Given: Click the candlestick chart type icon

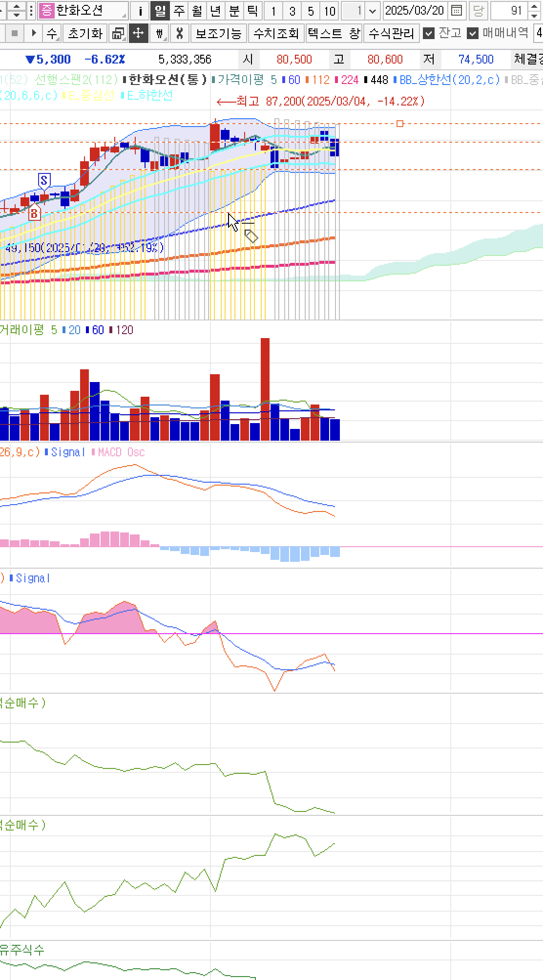Looking at the screenshot, I should 159,33.
